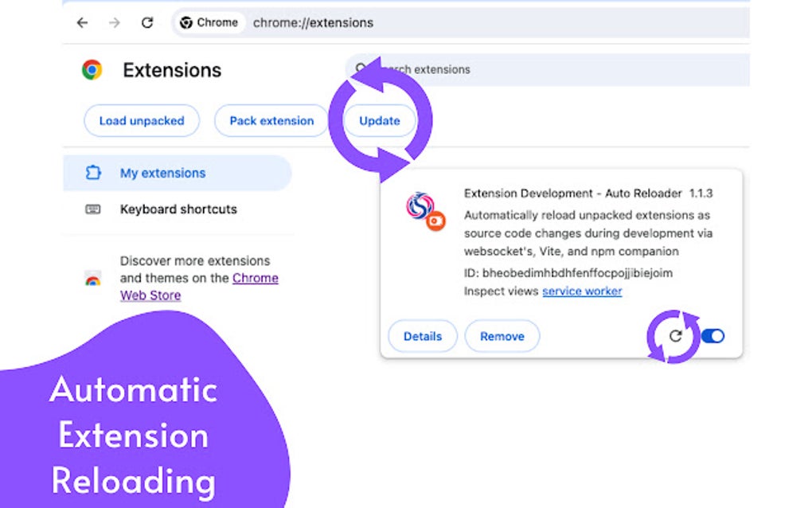Click the Search extensions field
The image size is (812, 508).
point(548,69)
